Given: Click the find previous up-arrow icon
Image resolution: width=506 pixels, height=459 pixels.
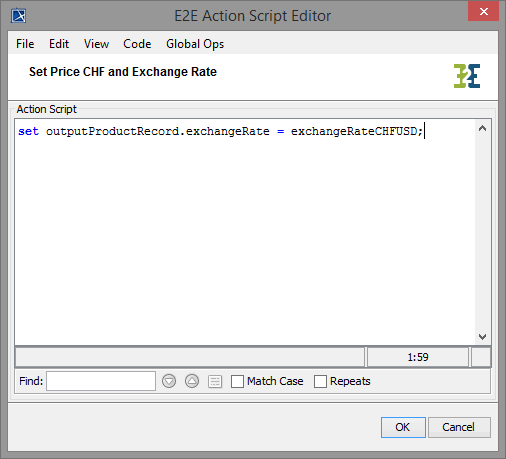Looking at the screenshot, I should (x=192, y=381).
